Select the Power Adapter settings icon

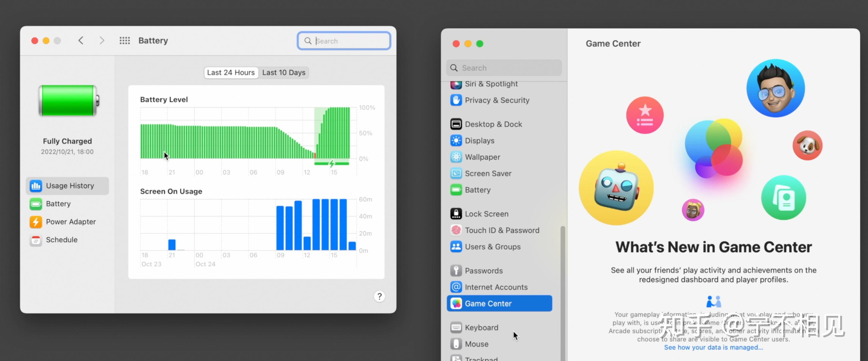(36, 222)
